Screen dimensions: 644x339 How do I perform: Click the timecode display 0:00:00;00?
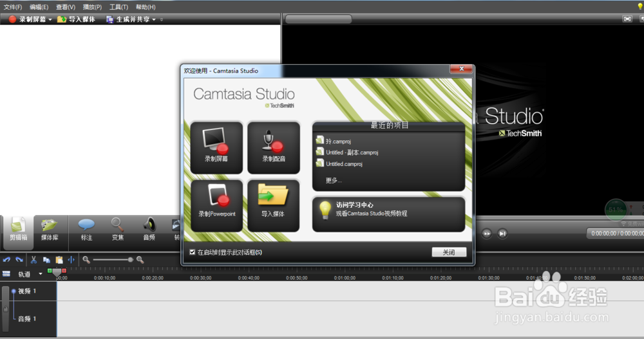(615, 233)
